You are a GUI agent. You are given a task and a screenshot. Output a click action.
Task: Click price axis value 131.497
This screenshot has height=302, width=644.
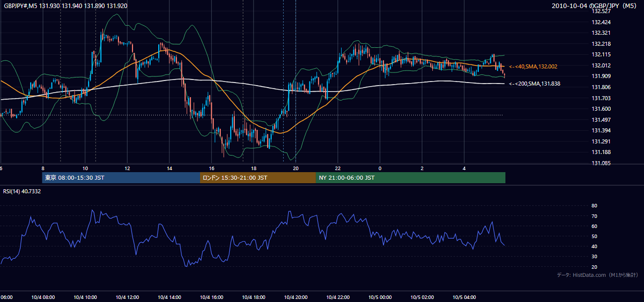[x=601, y=120]
